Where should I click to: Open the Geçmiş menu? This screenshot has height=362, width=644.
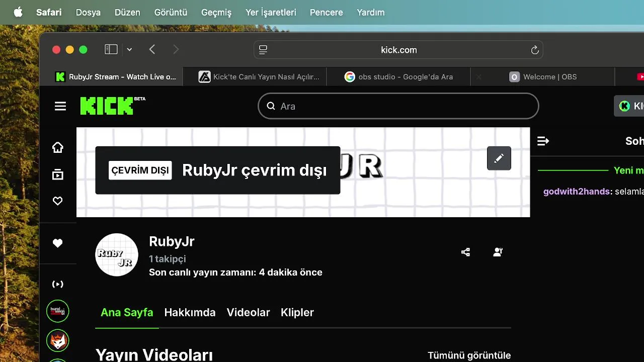pyautogui.click(x=216, y=12)
